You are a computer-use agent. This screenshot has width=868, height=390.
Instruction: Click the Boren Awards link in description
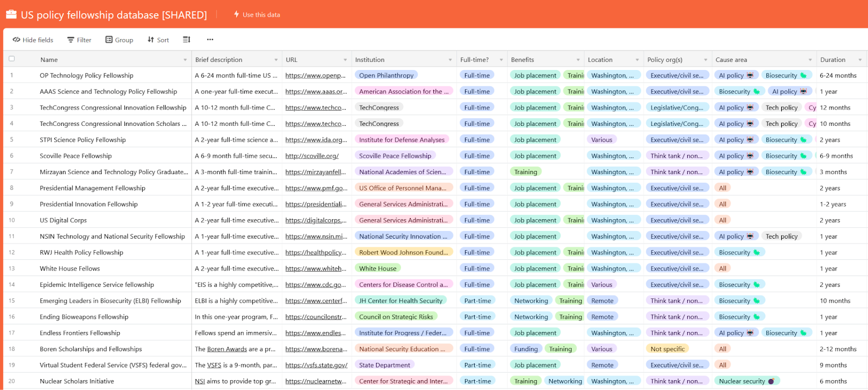point(227,349)
